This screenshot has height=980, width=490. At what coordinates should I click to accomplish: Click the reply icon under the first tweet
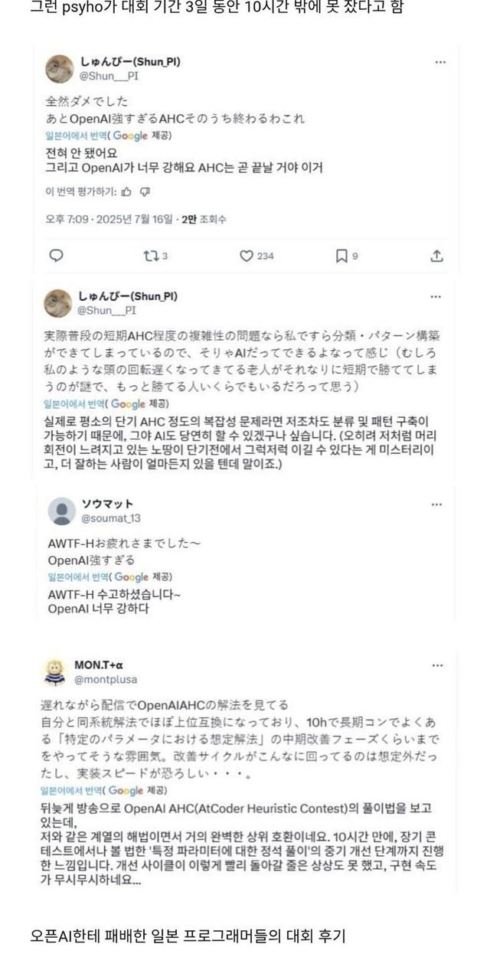56,256
